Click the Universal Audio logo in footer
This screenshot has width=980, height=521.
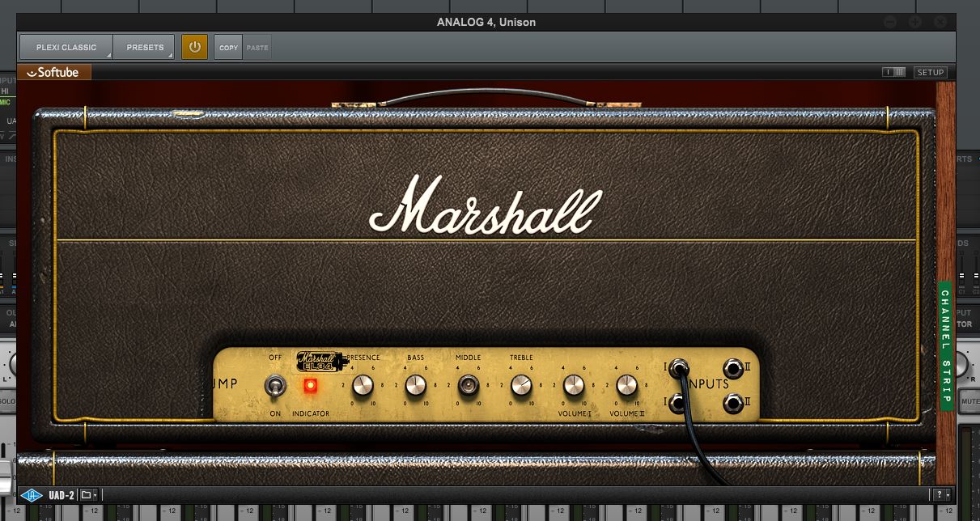[x=32, y=494]
